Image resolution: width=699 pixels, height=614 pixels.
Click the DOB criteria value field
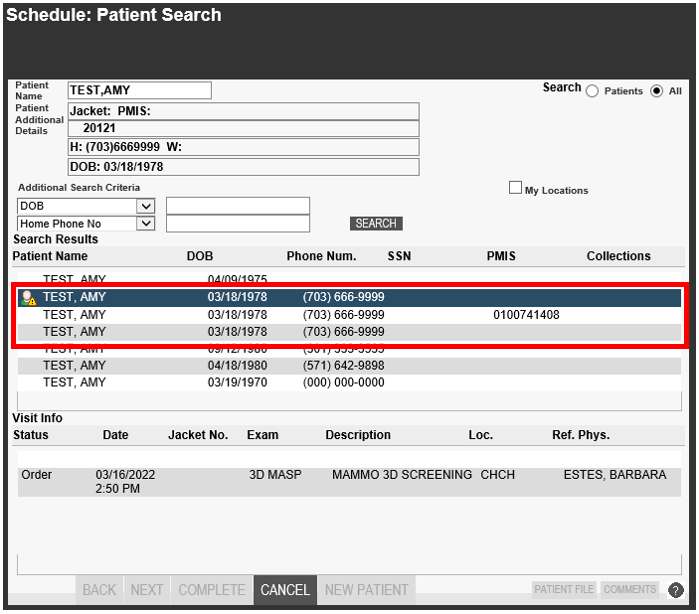click(238, 206)
